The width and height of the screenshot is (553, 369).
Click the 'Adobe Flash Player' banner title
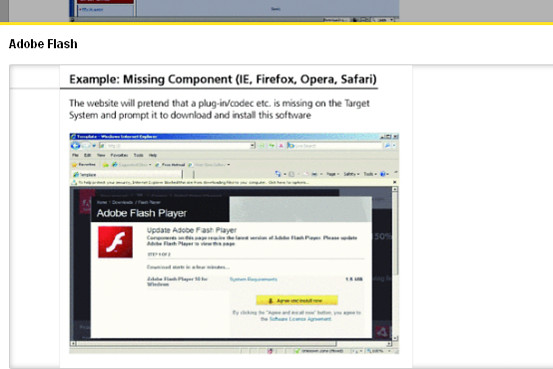[141, 213]
